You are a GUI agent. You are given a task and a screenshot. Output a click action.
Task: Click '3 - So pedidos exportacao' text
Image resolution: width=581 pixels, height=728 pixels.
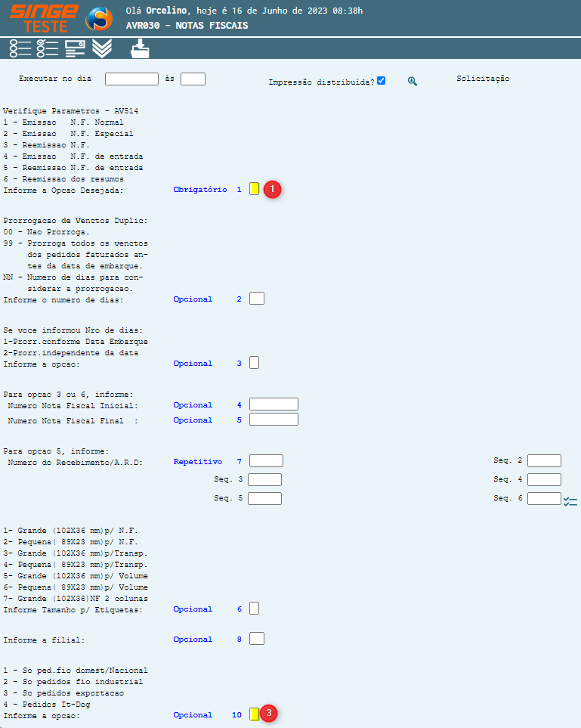(x=63, y=693)
